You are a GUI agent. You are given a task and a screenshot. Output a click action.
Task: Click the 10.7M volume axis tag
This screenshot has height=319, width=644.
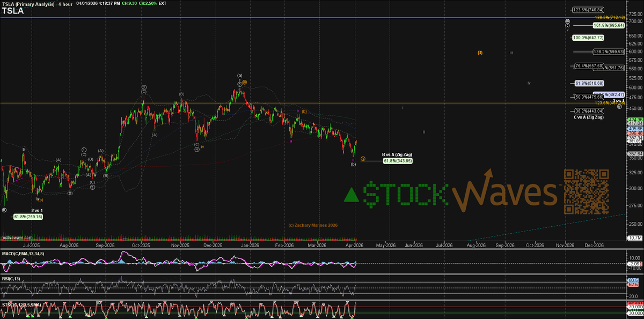635,238
